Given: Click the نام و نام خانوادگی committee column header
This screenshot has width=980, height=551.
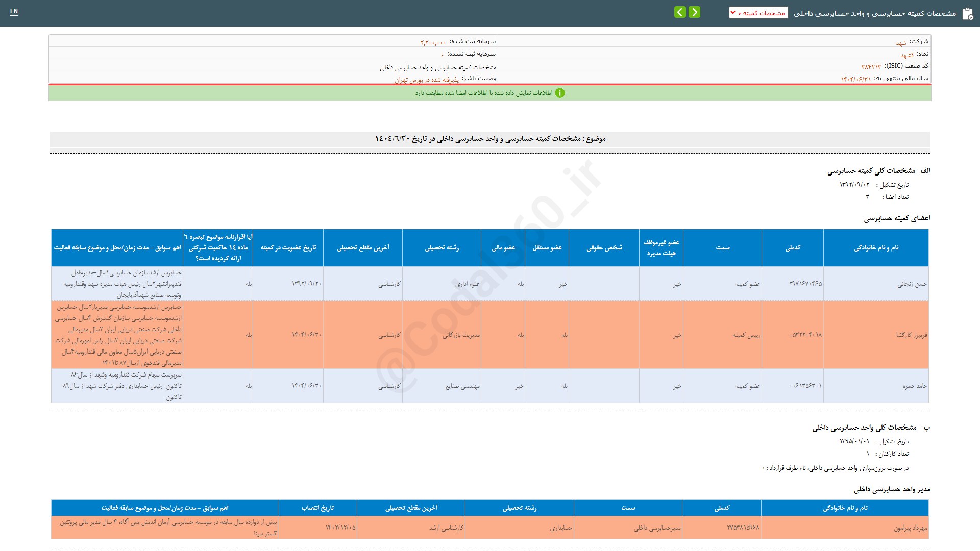Looking at the screenshot, I should point(876,248).
